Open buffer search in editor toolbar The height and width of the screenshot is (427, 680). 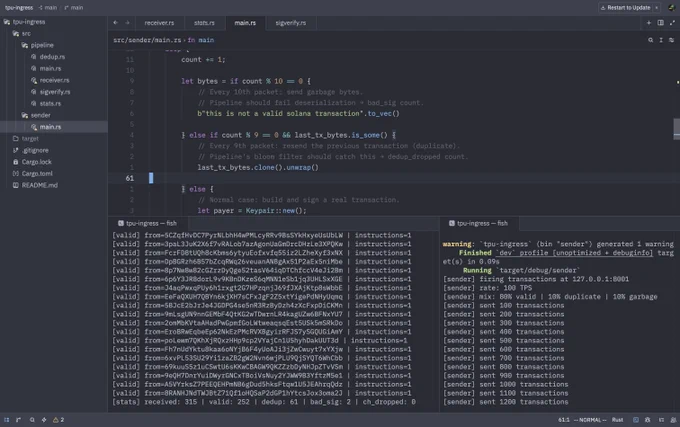tap(651, 40)
